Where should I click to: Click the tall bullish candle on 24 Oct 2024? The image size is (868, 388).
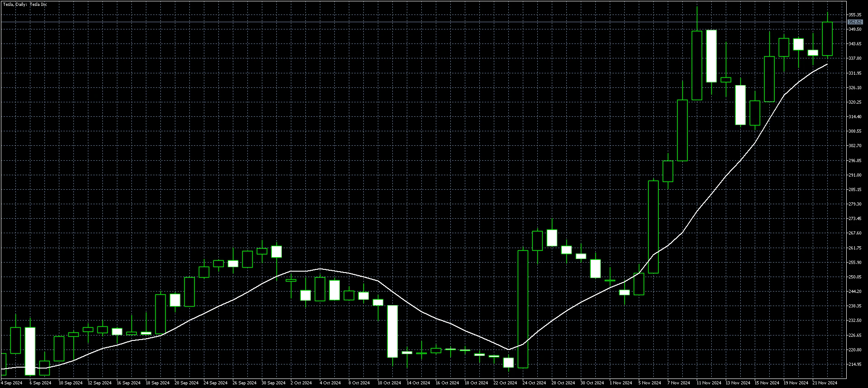pos(523,309)
